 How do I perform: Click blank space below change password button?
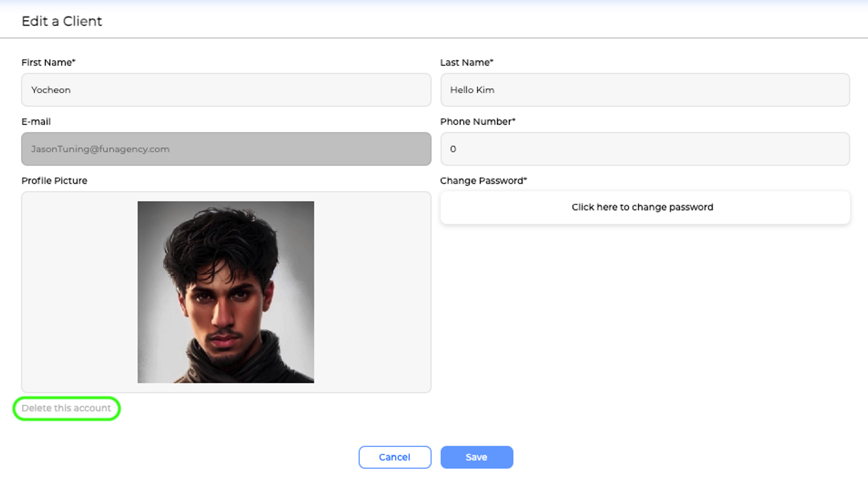pyautogui.click(x=644, y=306)
